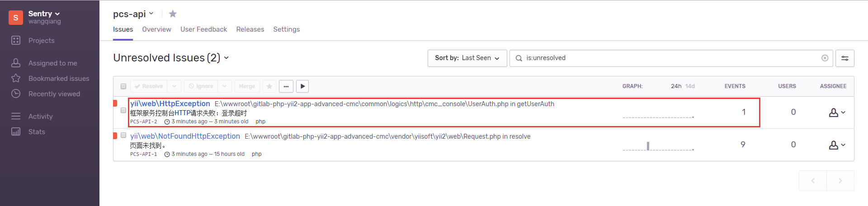Open the yii\web\NotFoundHttpException issue link
The image size is (868, 206).
coord(185,136)
